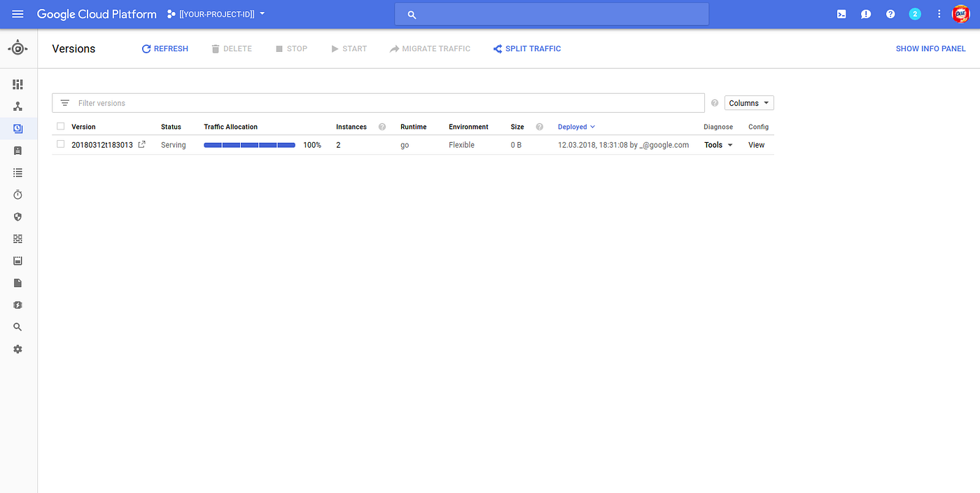Open the navigation menu hamburger
This screenshot has width=980, height=493.
coord(17,14)
